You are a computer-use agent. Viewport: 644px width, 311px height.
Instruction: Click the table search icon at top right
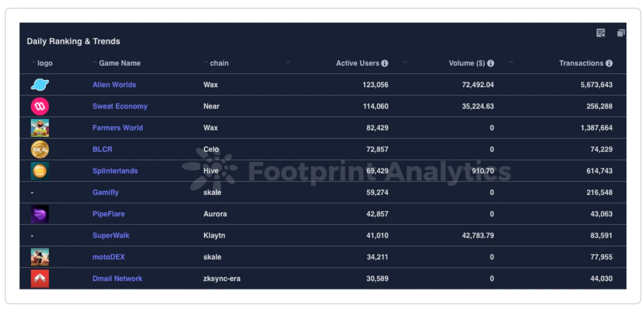pos(601,33)
